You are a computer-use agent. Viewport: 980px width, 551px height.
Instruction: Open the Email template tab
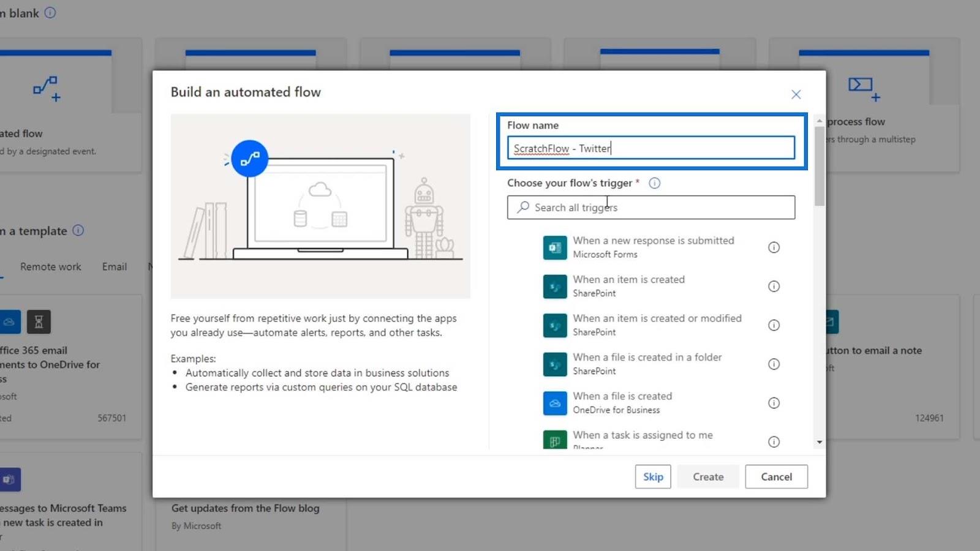[x=115, y=267]
